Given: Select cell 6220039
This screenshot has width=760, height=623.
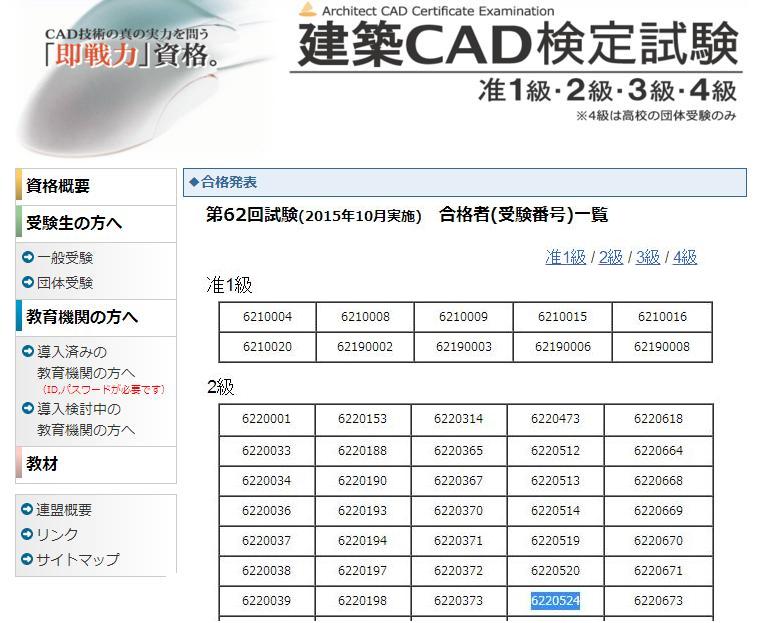Looking at the screenshot, I should pos(267,601).
